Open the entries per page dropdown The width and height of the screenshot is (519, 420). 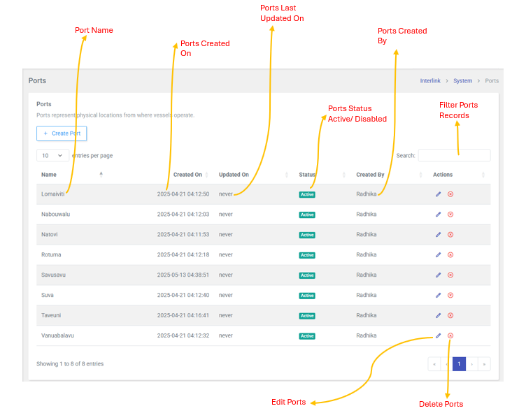tap(52, 156)
